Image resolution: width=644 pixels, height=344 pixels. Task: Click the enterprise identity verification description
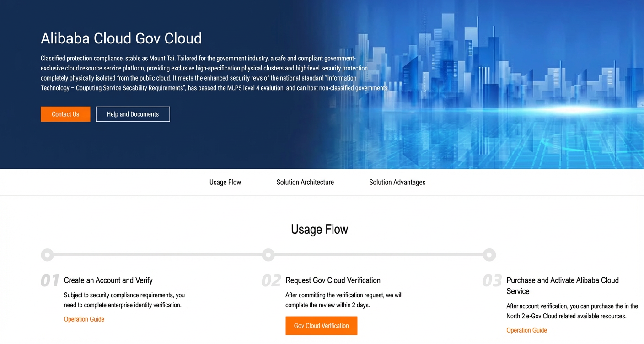(124, 300)
